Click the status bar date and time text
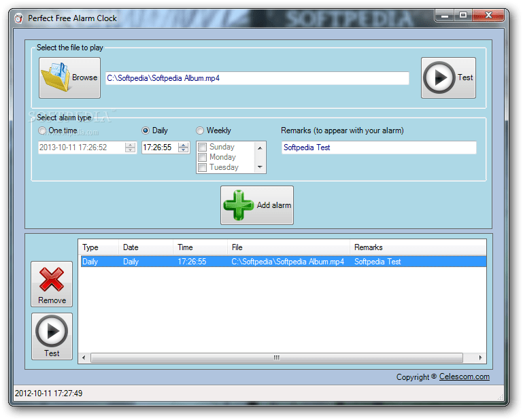523x420 pixels. (x=49, y=393)
